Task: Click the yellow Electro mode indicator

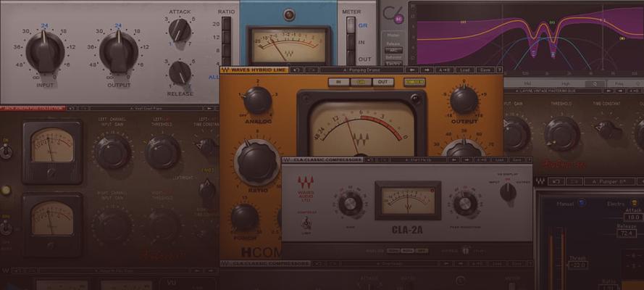Action: [634, 203]
